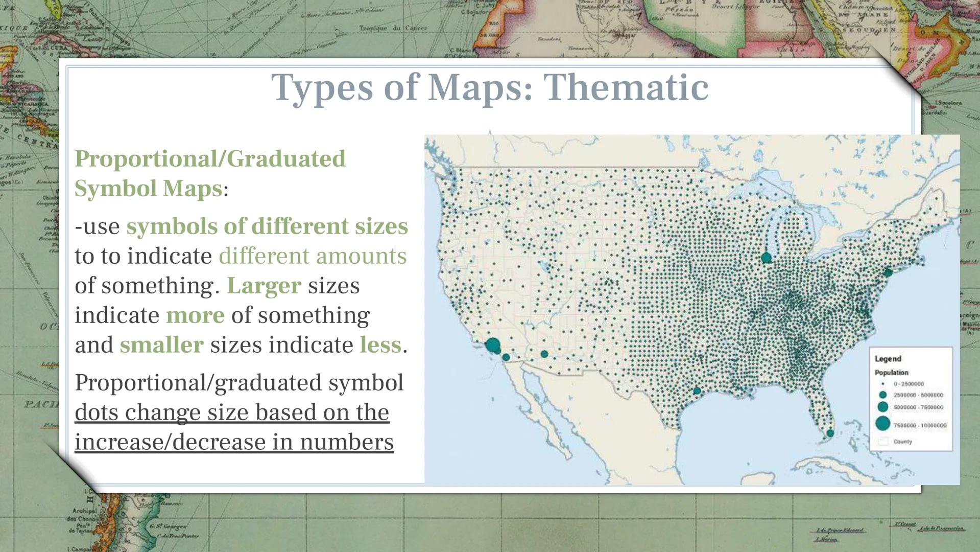Viewport: 980px width, 552px height.
Task: Select the legend circle for 5000000 - 7500000
Action: tap(882, 407)
